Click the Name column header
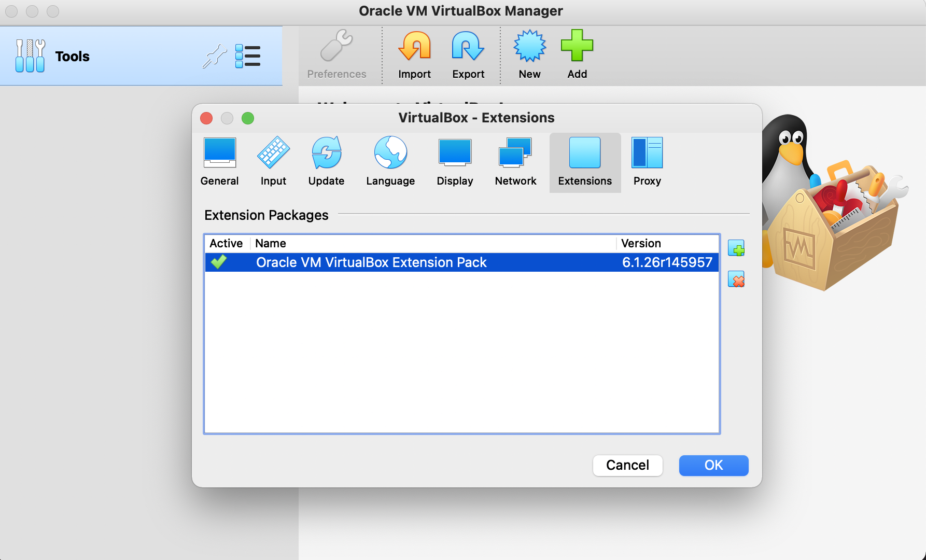Image resolution: width=926 pixels, height=560 pixels. coord(433,243)
